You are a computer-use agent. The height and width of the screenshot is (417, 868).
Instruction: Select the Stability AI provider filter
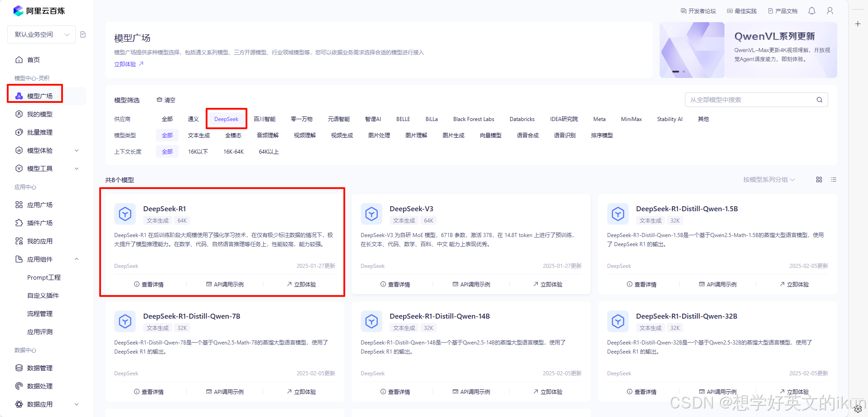[x=670, y=119]
